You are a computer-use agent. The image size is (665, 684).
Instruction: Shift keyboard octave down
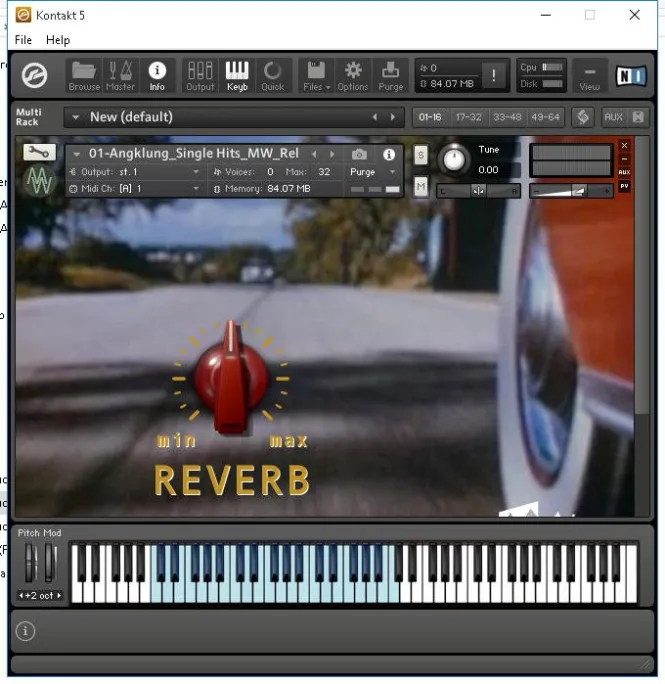[x=21, y=595]
